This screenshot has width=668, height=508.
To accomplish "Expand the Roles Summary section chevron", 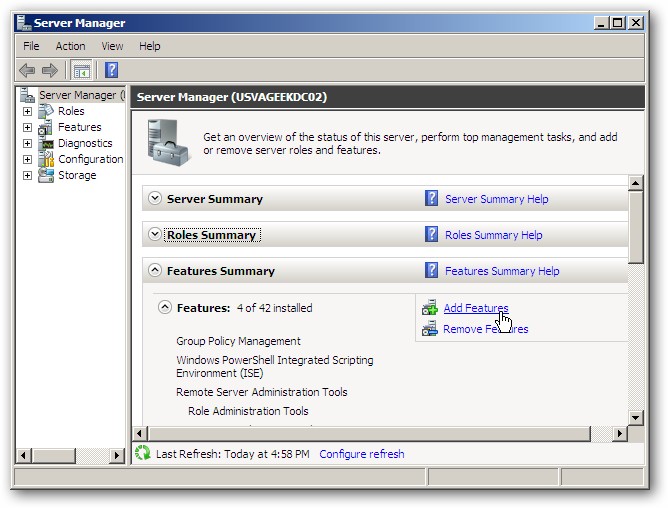I will pos(155,234).
